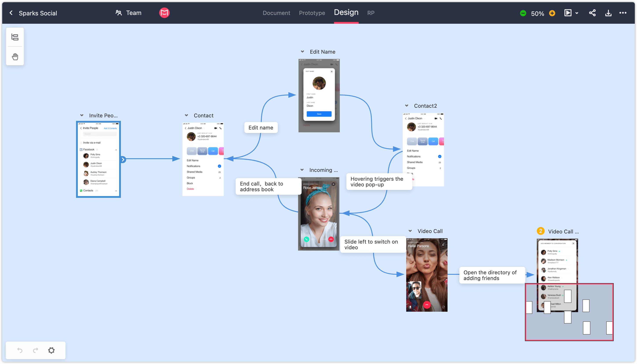Click the Sparks Social project title
Viewport: 637px width, 364px height.
pyautogui.click(x=38, y=13)
